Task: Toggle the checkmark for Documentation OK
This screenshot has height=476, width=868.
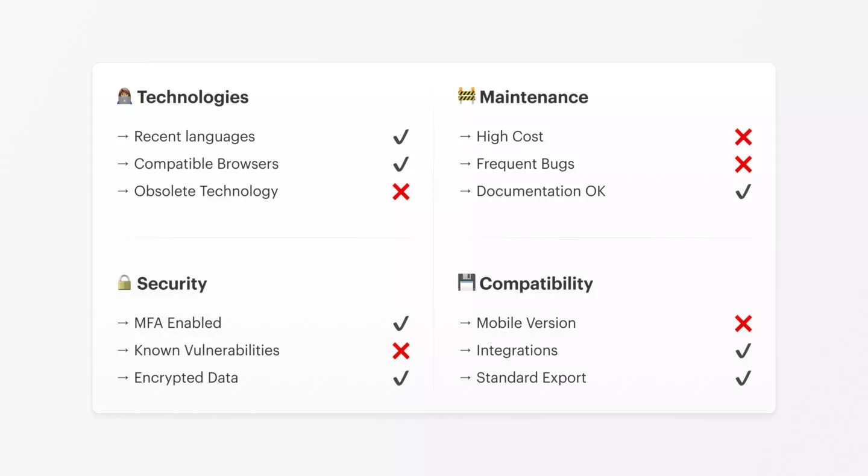Action: (743, 192)
